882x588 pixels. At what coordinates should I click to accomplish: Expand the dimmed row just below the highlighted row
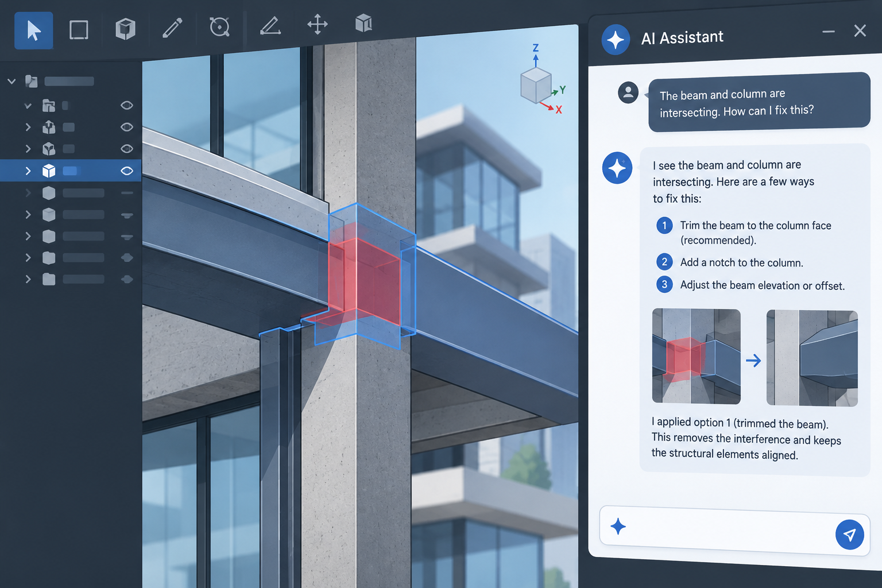28,193
